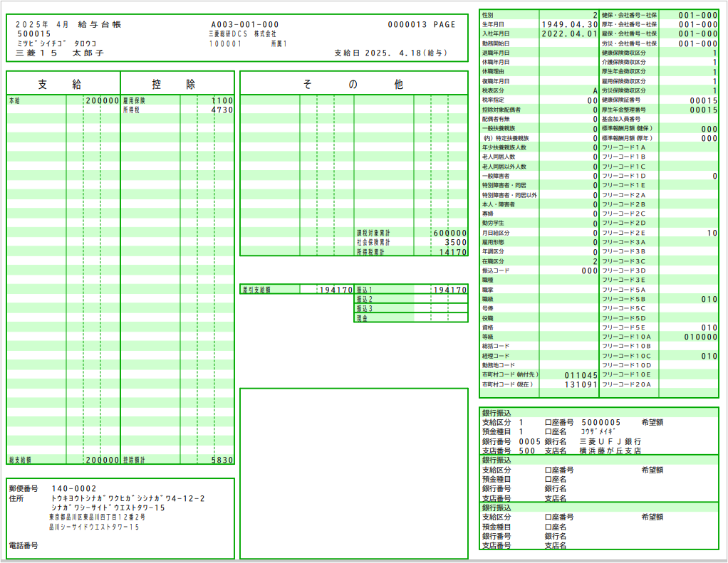
Task: Click kanji building name '品川シーサイドウエストタワー15'
Action: 94,527
